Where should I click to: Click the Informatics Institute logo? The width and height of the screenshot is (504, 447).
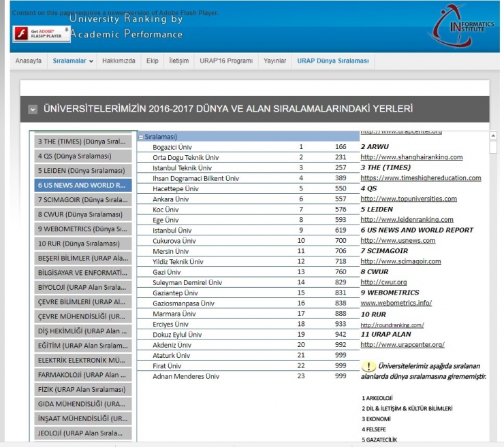[x=464, y=26]
